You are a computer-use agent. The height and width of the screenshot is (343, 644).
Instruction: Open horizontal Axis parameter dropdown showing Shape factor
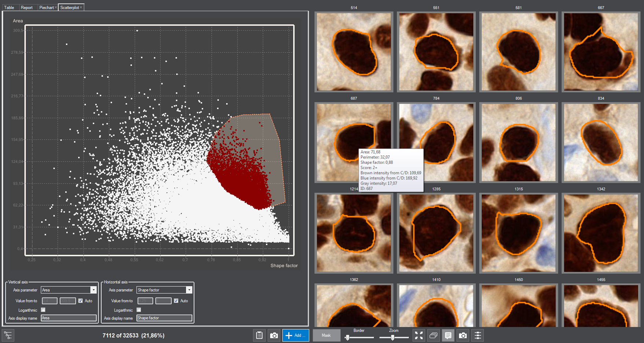click(x=189, y=290)
